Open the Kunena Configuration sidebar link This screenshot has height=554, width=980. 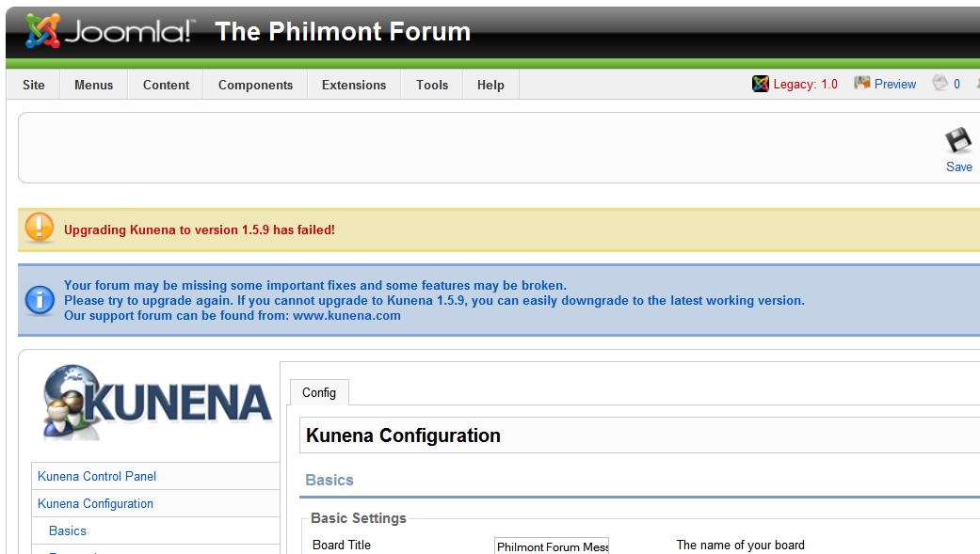tap(95, 503)
